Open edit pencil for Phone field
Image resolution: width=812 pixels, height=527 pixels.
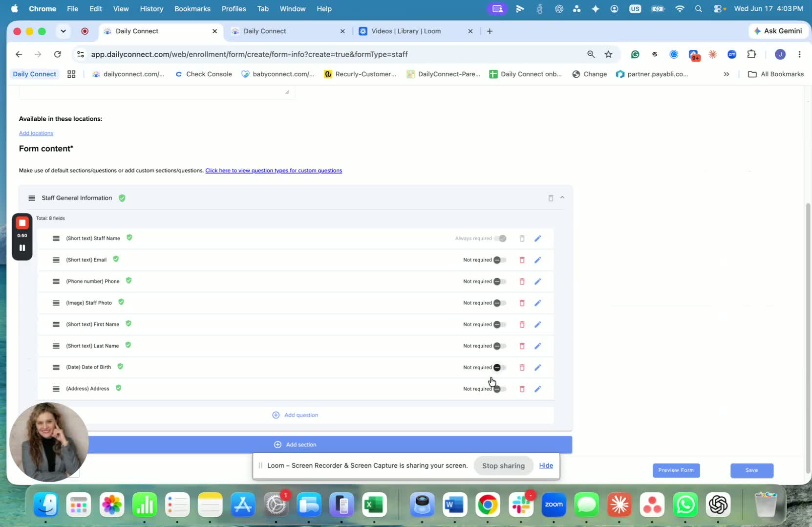click(x=537, y=282)
